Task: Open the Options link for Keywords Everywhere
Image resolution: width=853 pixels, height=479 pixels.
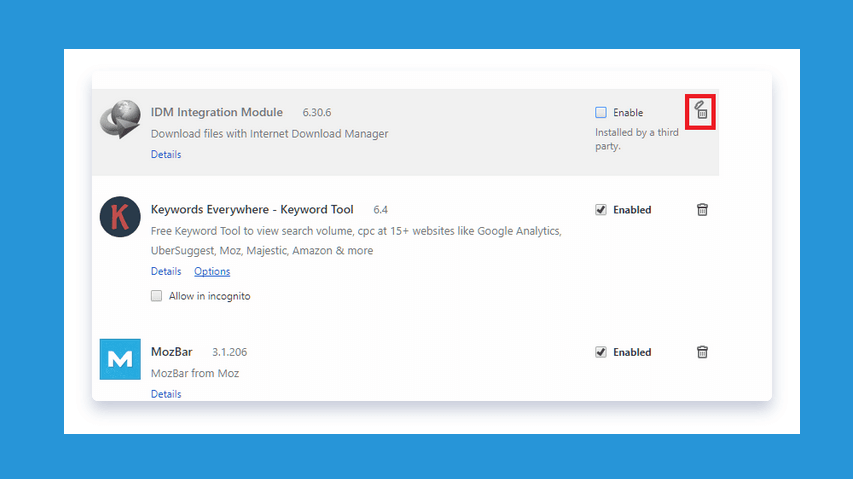Action: pyautogui.click(x=212, y=271)
